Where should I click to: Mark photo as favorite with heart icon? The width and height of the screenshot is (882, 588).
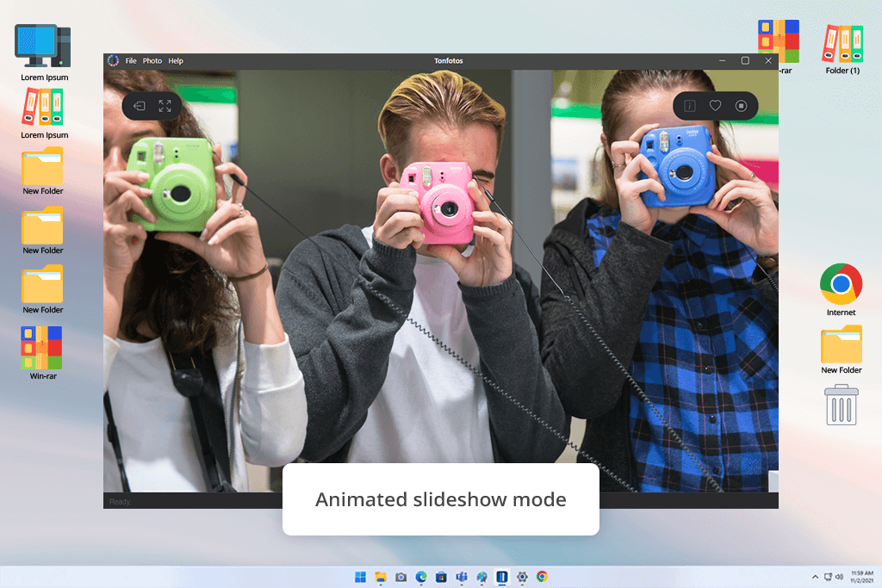coord(715,106)
